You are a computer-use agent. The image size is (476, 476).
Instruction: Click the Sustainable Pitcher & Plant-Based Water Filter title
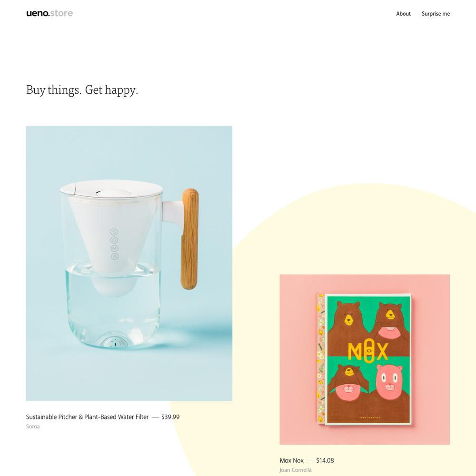[x=87, y=417]
